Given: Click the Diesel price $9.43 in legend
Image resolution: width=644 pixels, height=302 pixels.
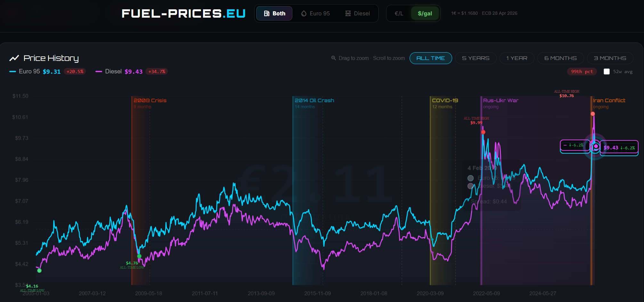Looking at the screenshot, I should click(x=134, y=71).
